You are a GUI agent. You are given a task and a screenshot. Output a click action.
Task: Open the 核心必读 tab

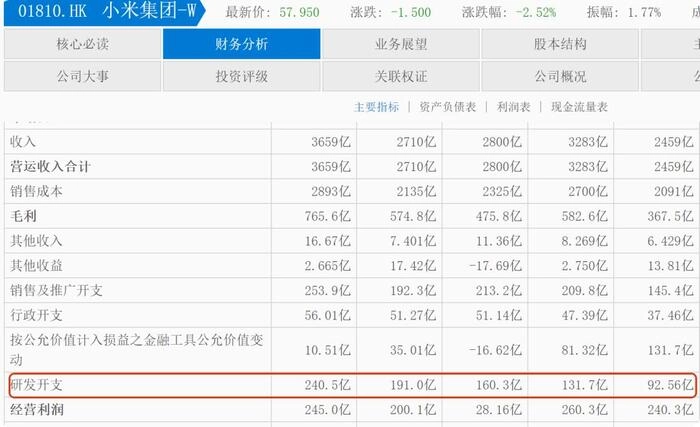tap(83, 44)
